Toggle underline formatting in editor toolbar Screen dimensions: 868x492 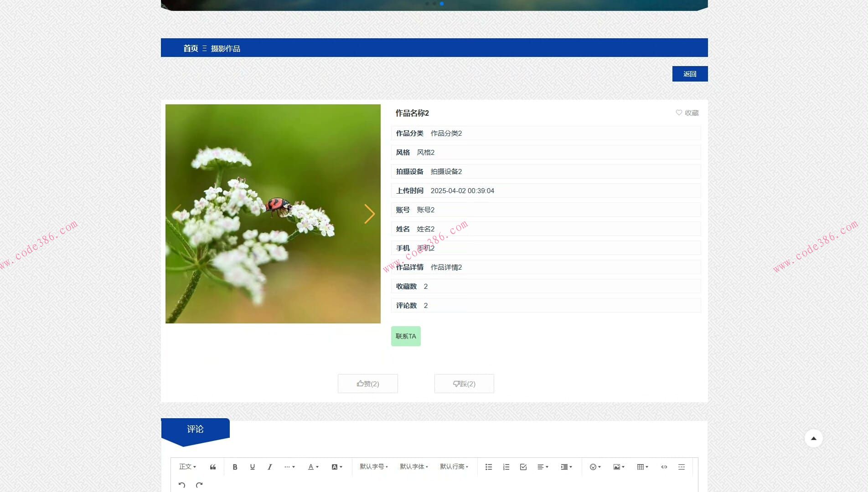pyautogui.click(x=252, y=467)
